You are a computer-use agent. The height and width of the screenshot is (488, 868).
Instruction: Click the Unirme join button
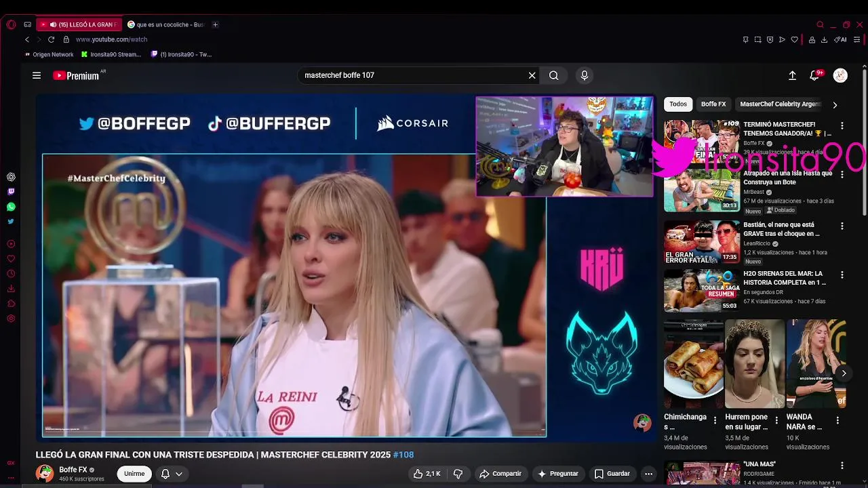point(134,474)
